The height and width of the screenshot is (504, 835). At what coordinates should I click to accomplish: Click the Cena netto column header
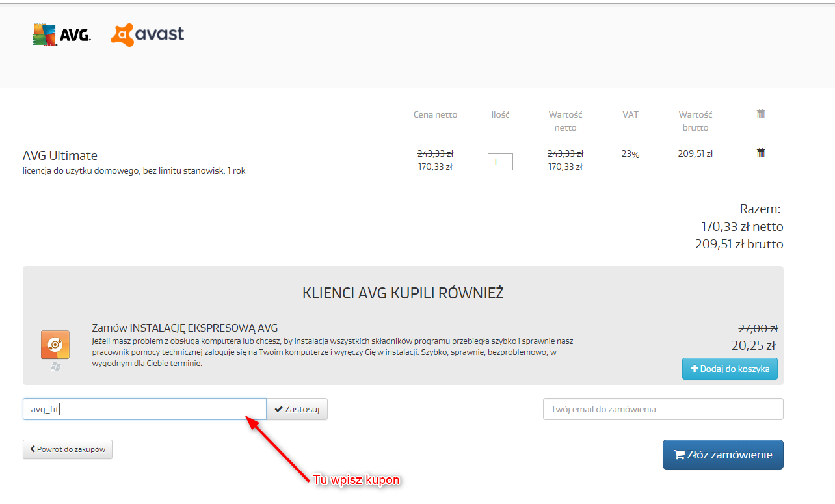[436, 114]
